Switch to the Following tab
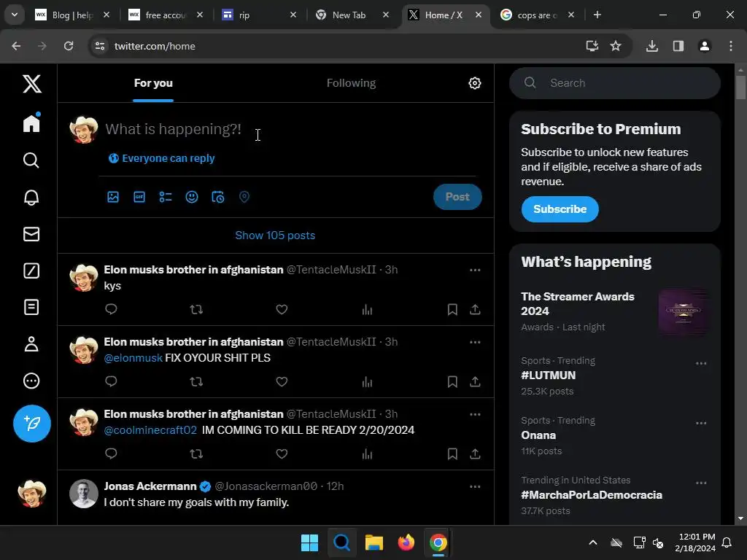This screenshot has height=560, width=747. (351, 83)
